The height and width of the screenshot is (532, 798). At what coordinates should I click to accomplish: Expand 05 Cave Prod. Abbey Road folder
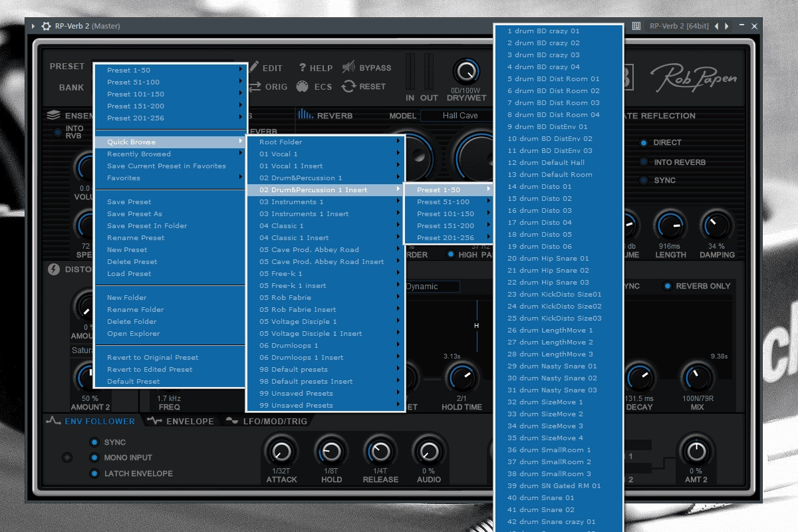pos(326,249)
